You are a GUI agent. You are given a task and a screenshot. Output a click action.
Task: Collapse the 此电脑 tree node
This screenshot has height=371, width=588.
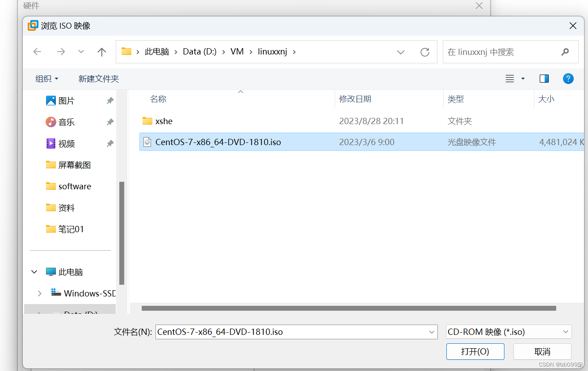[x=34, y=272]
